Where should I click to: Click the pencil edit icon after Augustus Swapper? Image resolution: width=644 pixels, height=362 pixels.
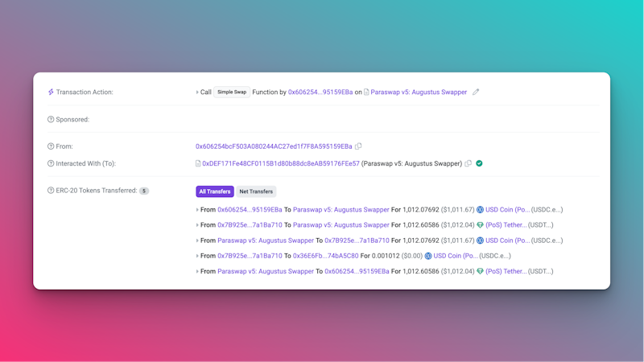pos(476,92)
